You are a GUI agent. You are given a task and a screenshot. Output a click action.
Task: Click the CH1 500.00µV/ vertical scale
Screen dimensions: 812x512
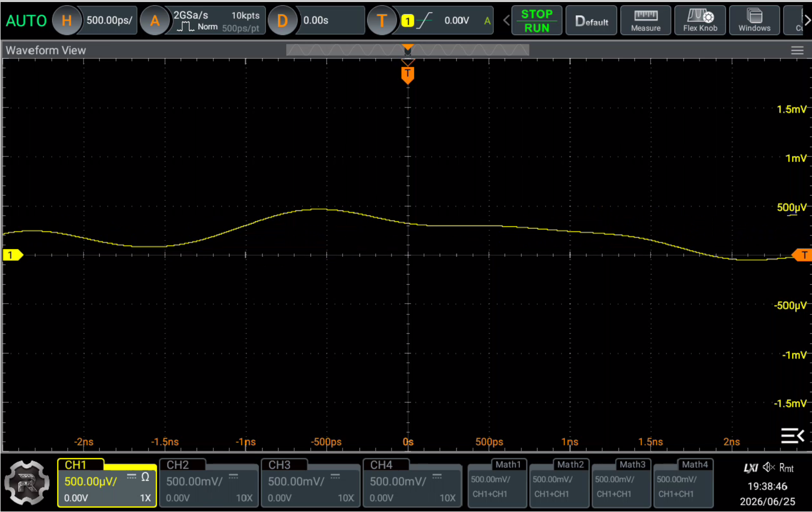point(91,481)
